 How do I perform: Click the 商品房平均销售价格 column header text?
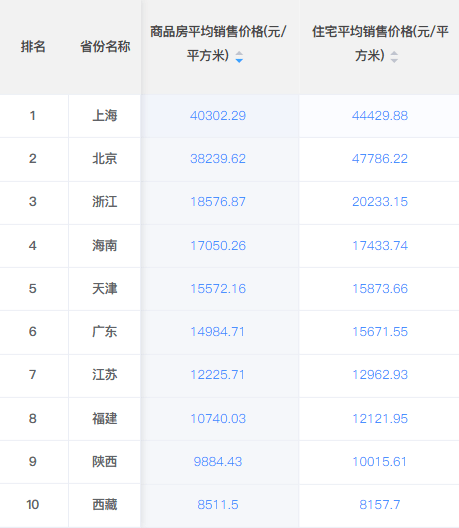point(218,44)
